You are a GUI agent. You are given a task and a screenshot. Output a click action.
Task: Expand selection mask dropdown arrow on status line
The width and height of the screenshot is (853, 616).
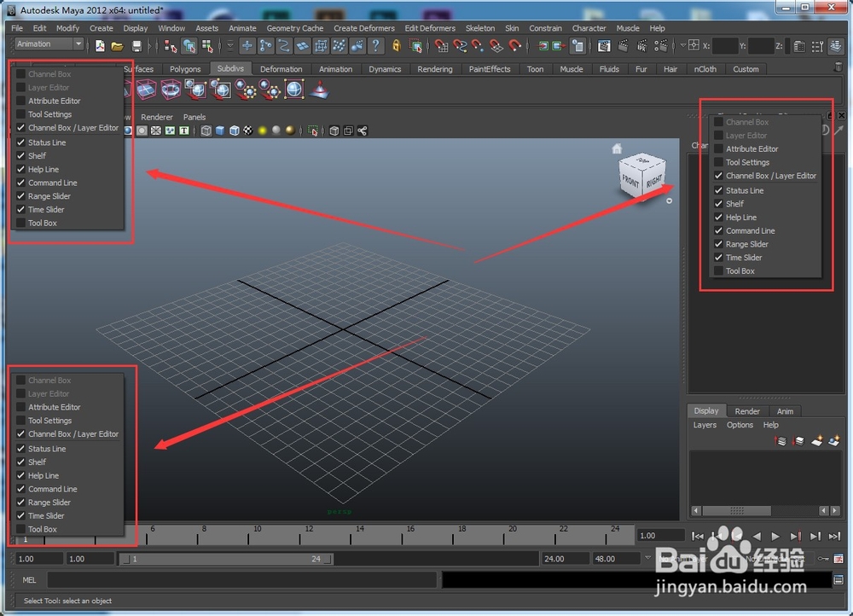click(230, 46)
